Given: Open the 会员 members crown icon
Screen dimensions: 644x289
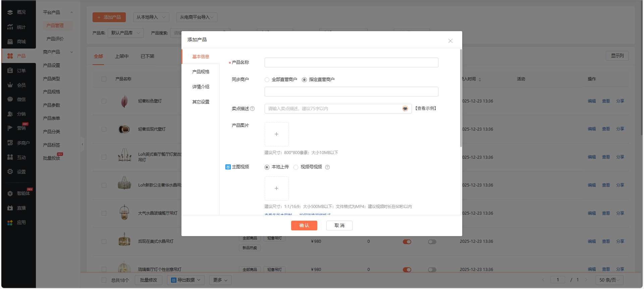Looking at the screenshot, I should [10, 85].
